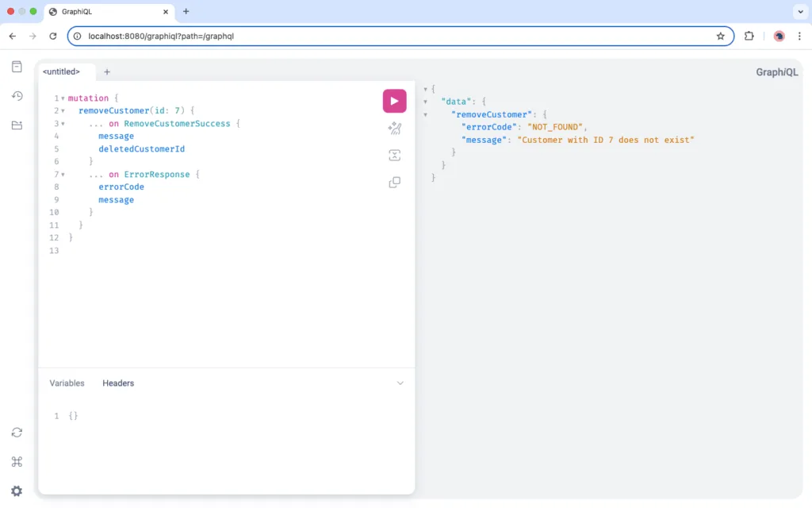Screen dimensions: 812x508
Task: Open the Documentation Explorer sidebar icon
Action: click(17, 67)
